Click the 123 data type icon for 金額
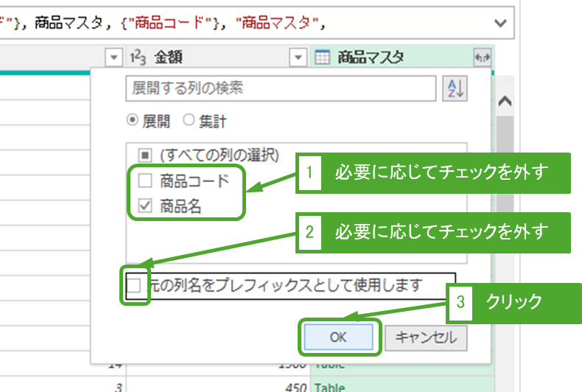The image size is (582, 392). tap(137, 57)
